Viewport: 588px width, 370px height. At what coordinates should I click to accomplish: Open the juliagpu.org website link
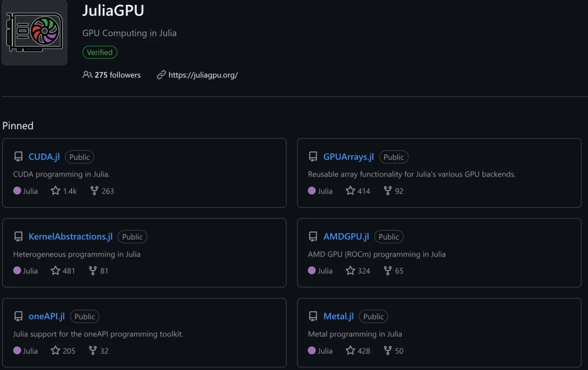tap(203, 75)
